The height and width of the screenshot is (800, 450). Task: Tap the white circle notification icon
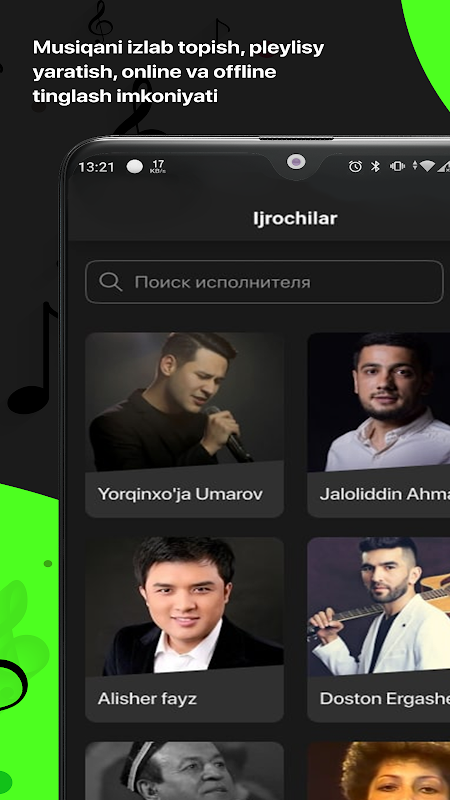click(x=135, y=166)
